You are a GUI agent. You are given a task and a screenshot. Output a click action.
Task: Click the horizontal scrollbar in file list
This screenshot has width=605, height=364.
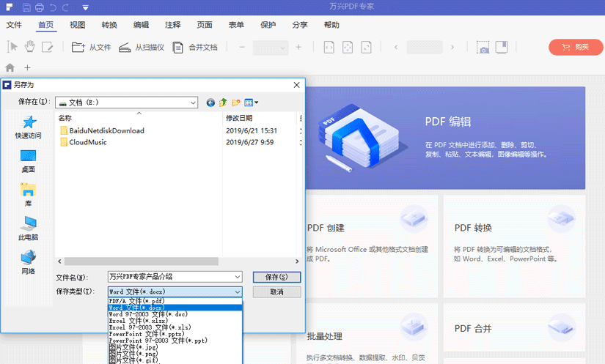point(142,261)
